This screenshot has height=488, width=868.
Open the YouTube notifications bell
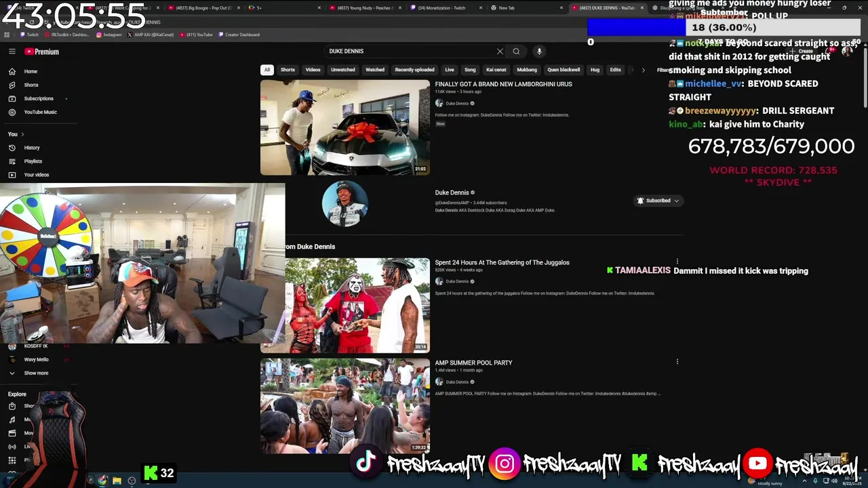point(829,51)
